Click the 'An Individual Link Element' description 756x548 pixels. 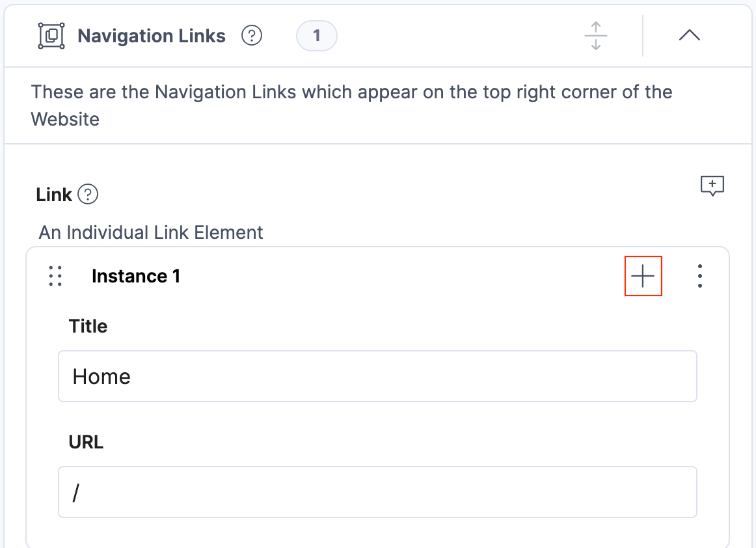tap(151, 232)
